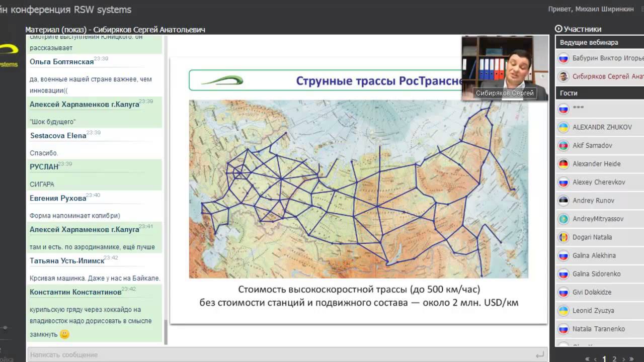The image size is (644, 362).
Task: Click the Написать сообщение message field
Action: click(x=287, y=354)
